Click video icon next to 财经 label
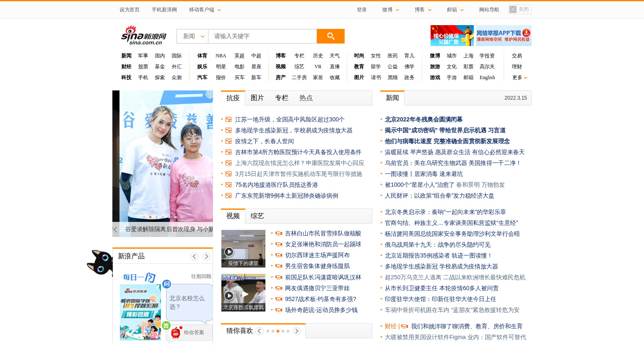The width and height of the screenshot is (644, 345). click(x=405, y=326)
